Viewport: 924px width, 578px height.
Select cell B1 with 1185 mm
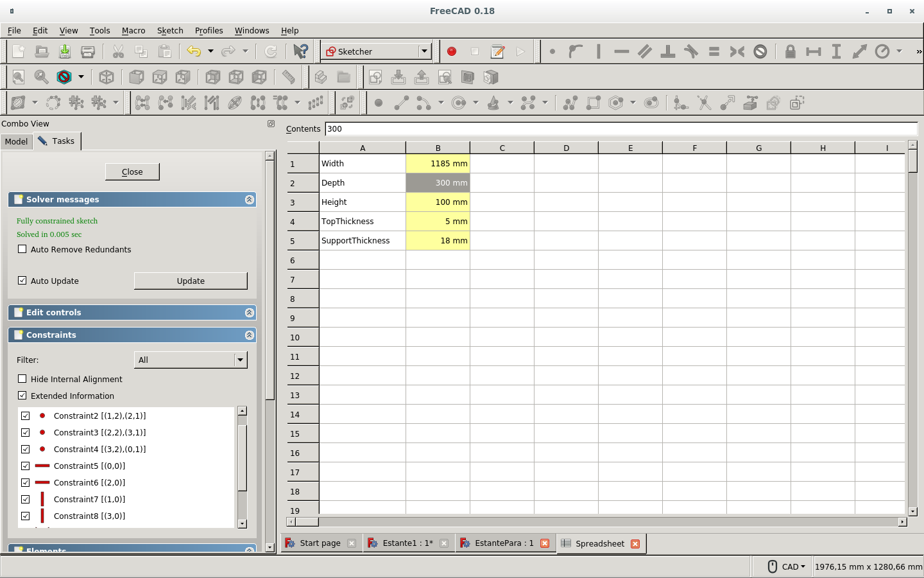coord(438,164)
